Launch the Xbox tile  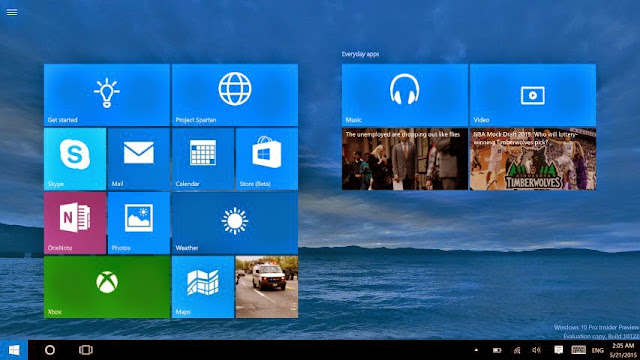click(107, 287)
